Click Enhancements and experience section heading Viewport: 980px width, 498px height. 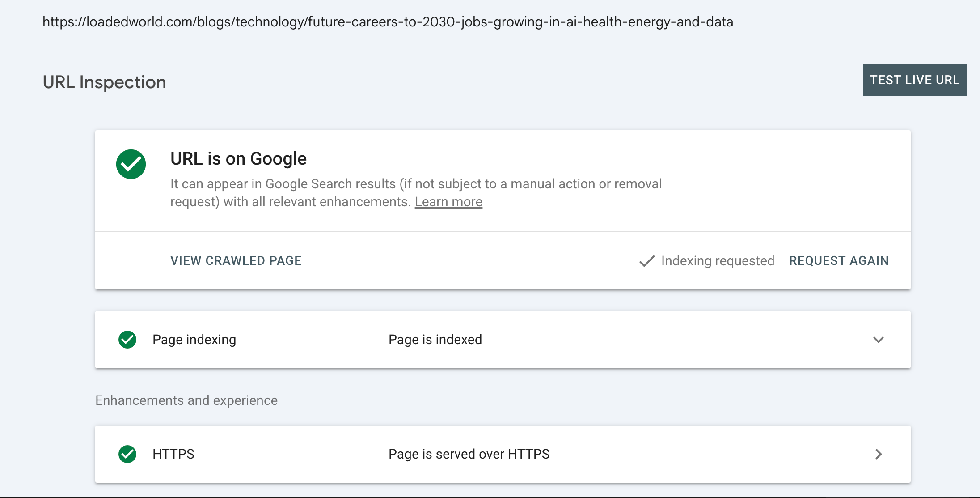click(x=186, y=400)
